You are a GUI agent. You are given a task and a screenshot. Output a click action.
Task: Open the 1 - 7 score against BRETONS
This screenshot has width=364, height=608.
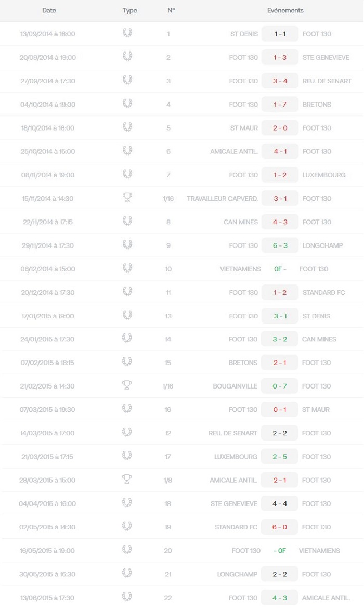coord(280,105)
